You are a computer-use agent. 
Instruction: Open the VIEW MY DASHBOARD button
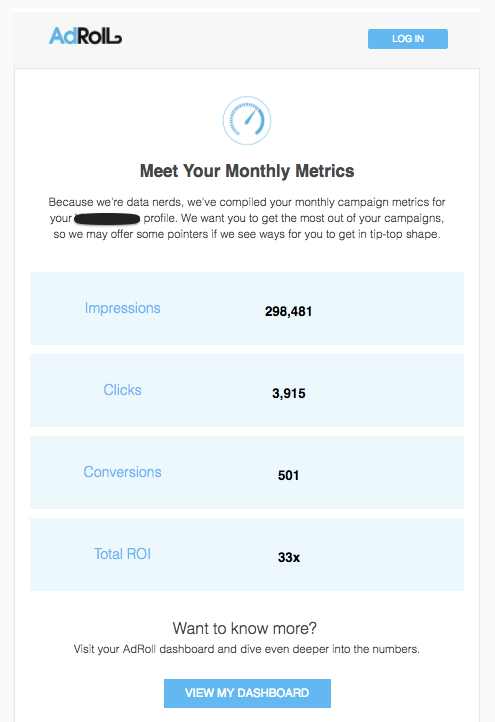[x=247, y=693]
